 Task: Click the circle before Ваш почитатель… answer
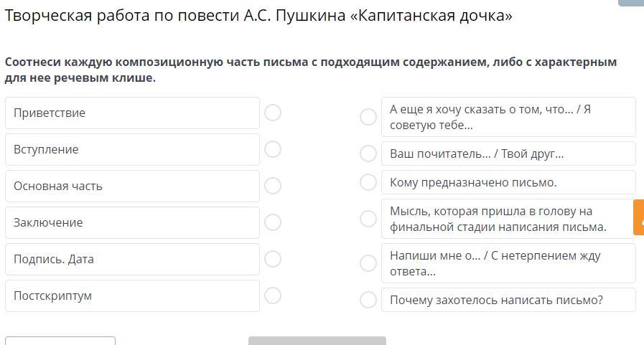pyautogui.click(x=368, y=153)
